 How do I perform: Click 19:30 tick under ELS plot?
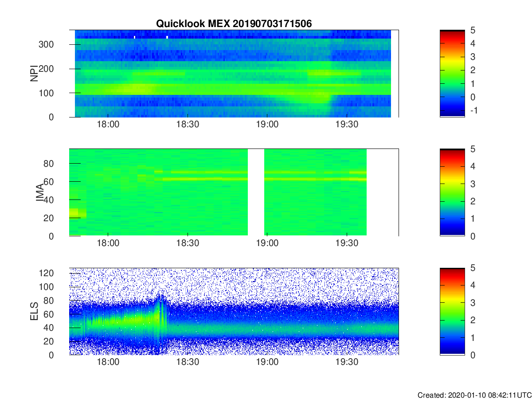347,363
